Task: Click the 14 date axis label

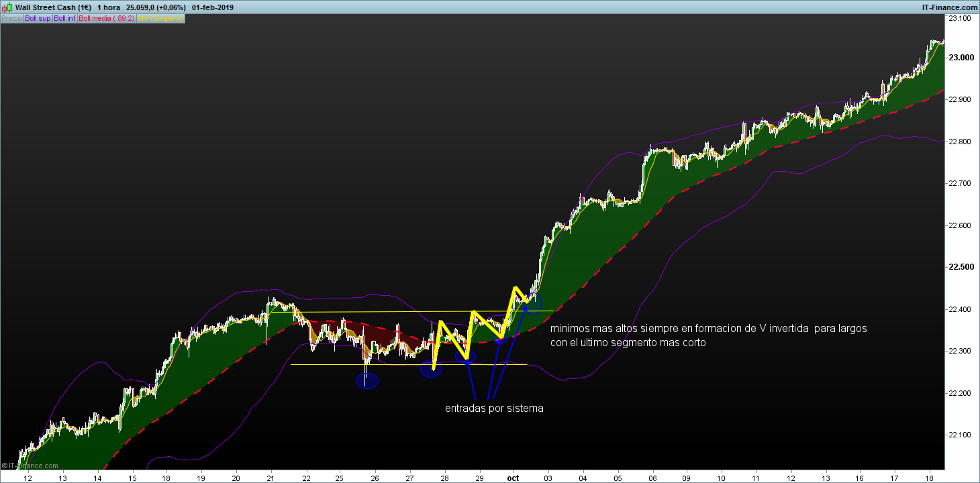Action: (97, 478)
